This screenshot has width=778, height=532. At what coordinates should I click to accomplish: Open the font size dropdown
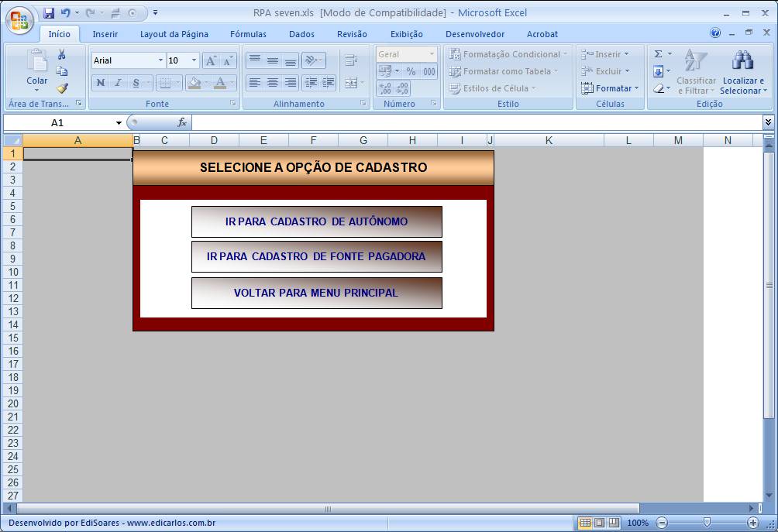point(194,60)
